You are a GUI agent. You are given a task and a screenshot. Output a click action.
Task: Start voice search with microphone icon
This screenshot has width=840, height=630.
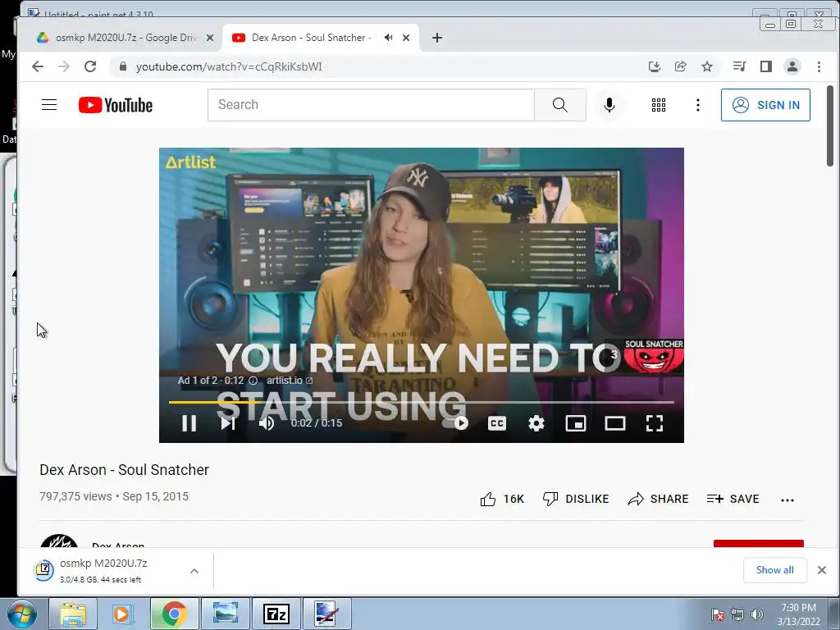tap(609, 105)
